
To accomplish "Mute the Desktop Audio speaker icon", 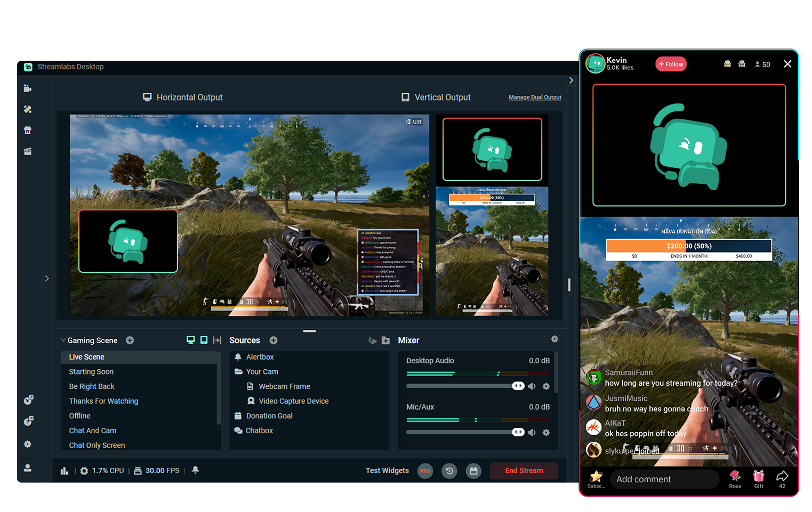I will pos(532,386).
